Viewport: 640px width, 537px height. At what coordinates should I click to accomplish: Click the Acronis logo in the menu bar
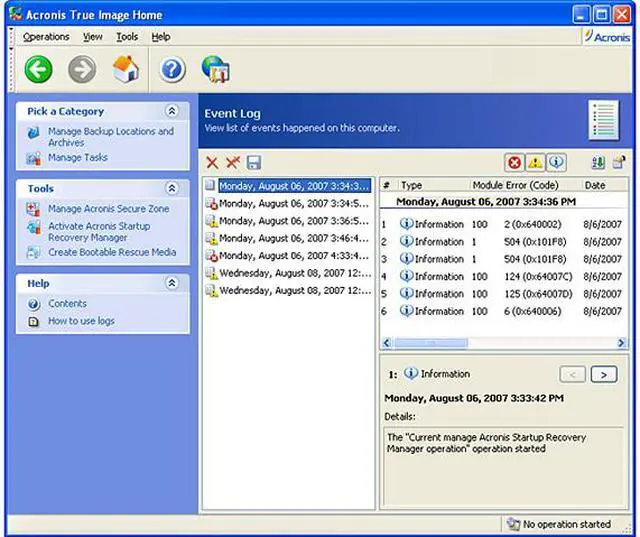coord(607,37)
